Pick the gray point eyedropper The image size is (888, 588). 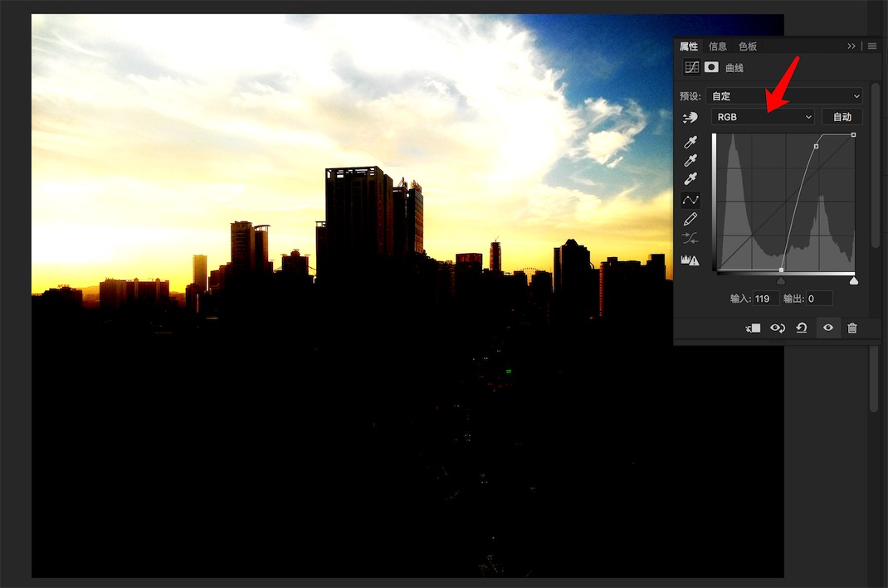point(690,160)
